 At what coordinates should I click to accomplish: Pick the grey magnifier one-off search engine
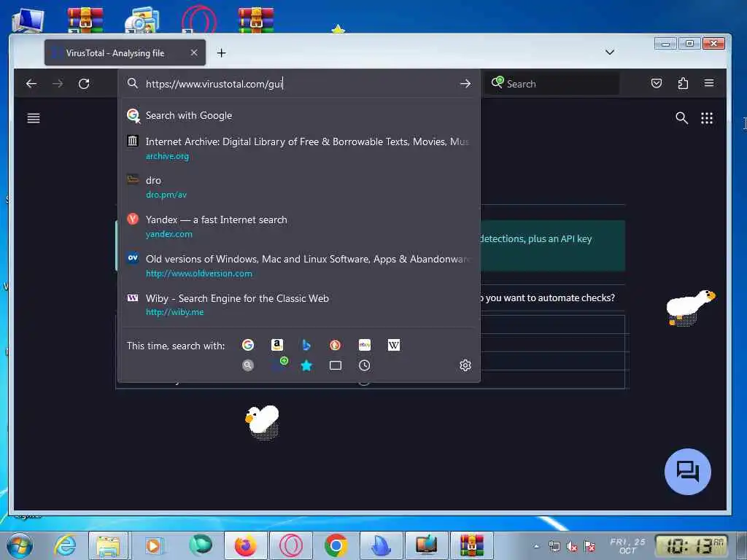coord(248,365)
